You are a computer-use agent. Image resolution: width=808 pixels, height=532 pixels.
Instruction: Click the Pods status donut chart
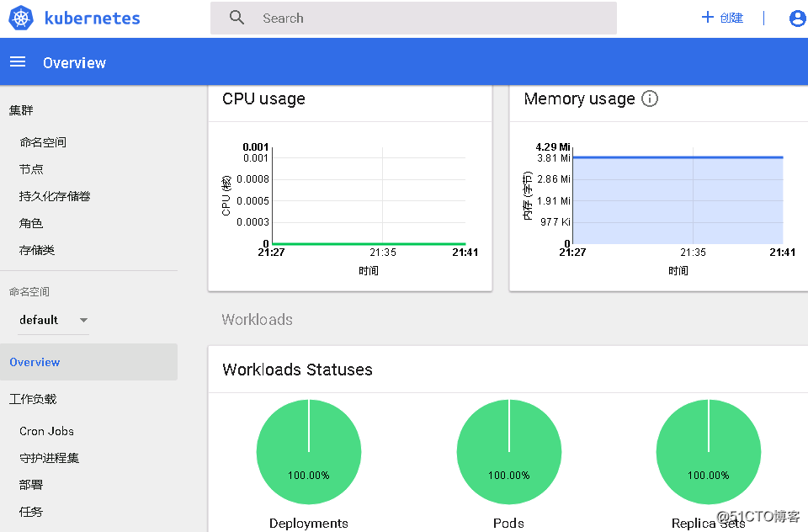tap(508, 451)
